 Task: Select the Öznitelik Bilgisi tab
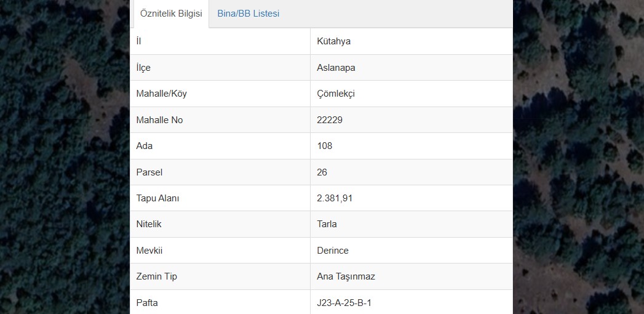click(171, 14)
